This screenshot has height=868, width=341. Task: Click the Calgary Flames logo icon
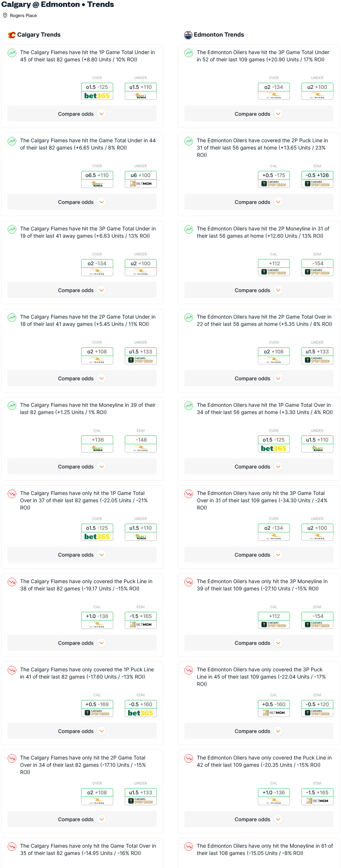12,35
